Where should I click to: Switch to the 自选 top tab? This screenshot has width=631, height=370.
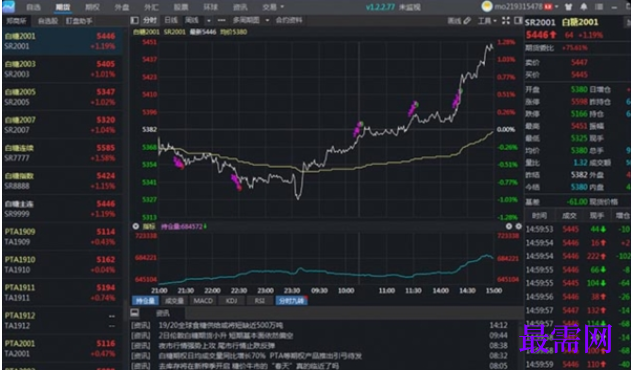[x=33, y=7]
